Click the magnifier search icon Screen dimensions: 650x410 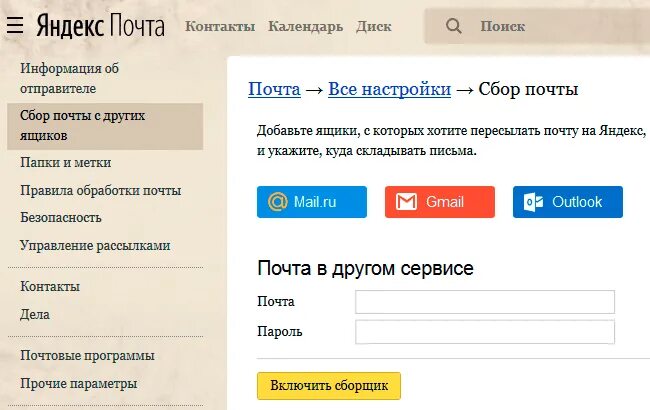(x=454, y=26)
